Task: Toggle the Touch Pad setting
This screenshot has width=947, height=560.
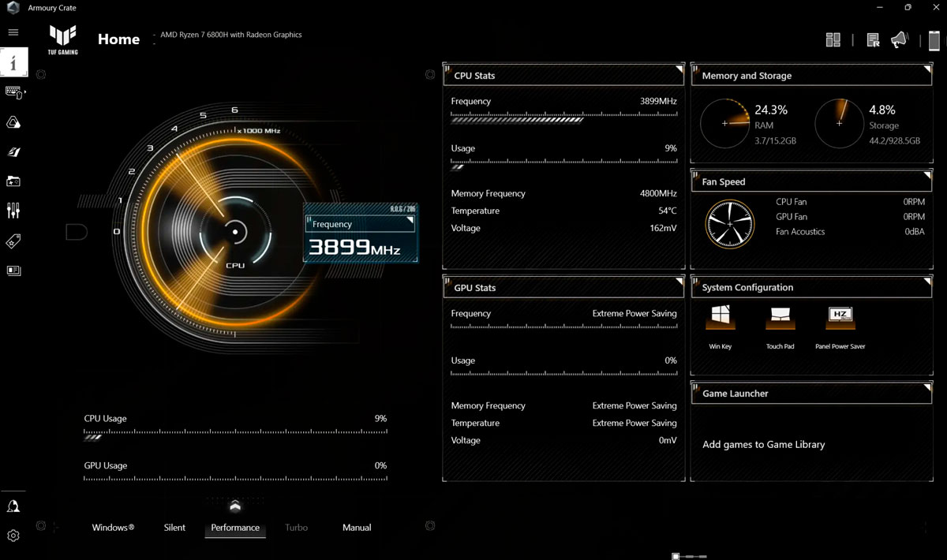Action: [x=780, y=318]
